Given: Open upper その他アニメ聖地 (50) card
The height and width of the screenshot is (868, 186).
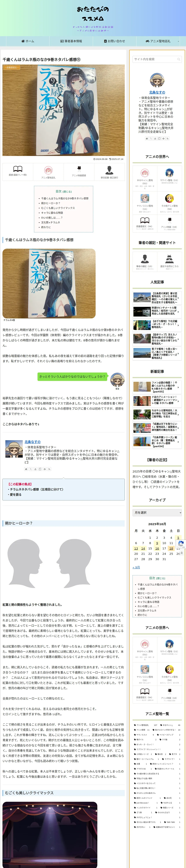Looking at the screenshot, I should [x=169, y=203].
